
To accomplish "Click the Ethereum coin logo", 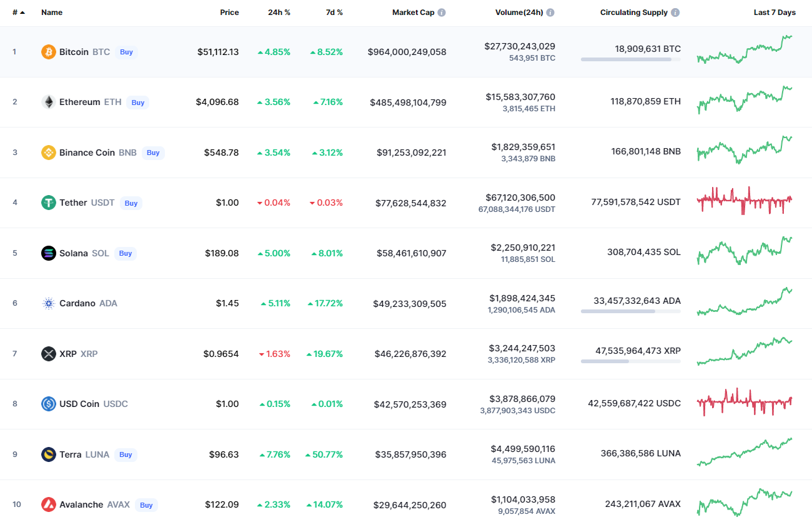I will [48, 102].
